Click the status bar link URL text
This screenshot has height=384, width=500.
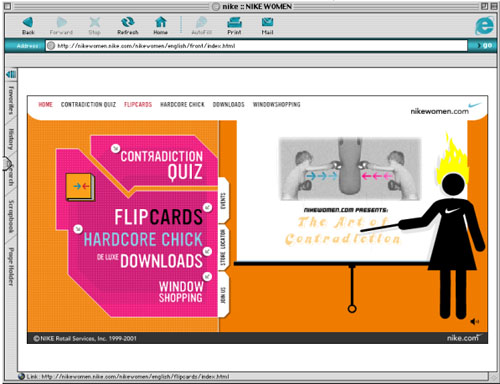(128, 377)
